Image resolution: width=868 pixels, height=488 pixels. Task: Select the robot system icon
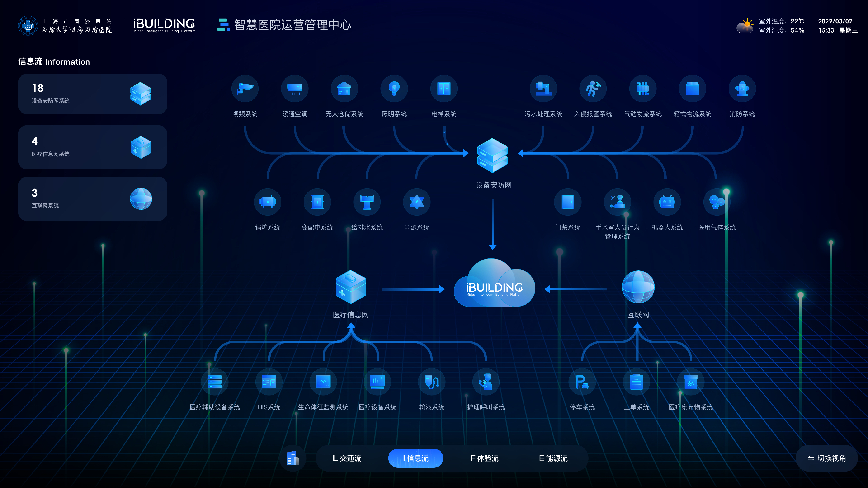pos(667,202)
